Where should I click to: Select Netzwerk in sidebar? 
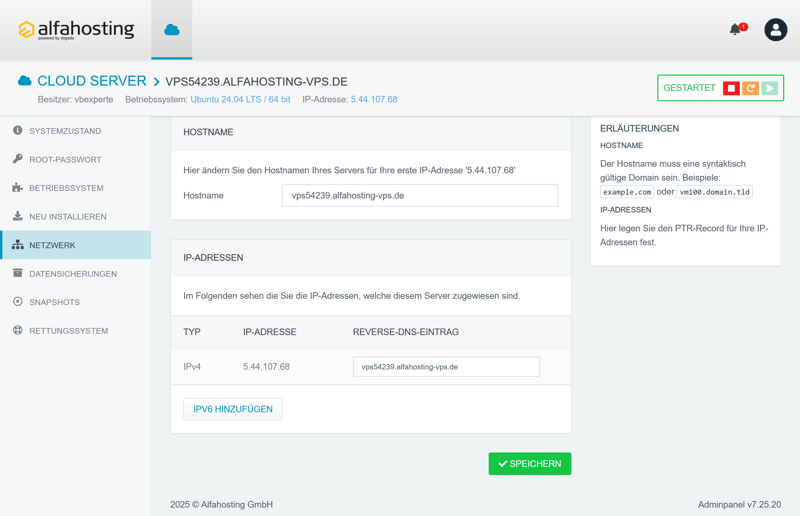(76, 245)
